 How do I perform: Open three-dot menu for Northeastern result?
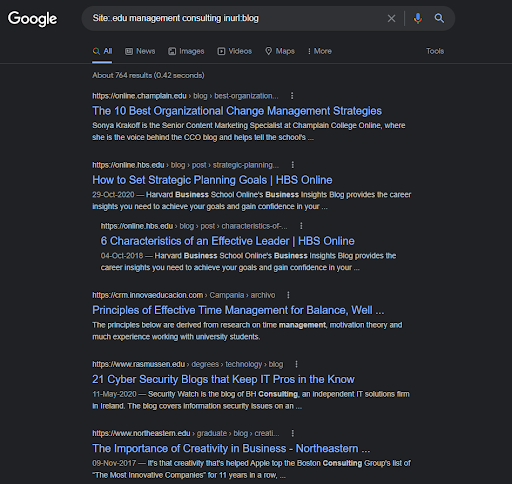(x=293, y=433)
